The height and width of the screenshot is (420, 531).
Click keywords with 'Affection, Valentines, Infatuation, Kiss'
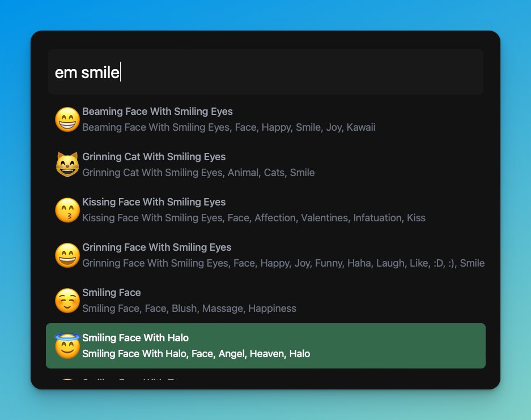tap(254, 218)
